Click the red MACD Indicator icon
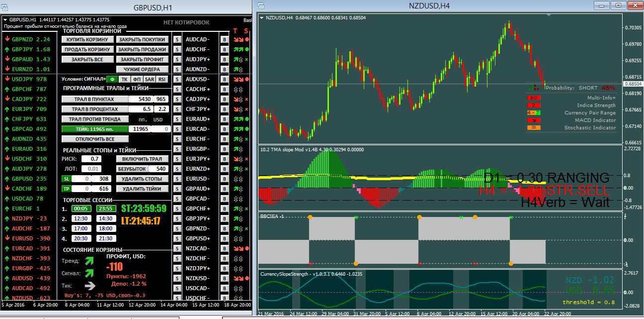Viewport: 644px width, 319px height. click(534, 120)
